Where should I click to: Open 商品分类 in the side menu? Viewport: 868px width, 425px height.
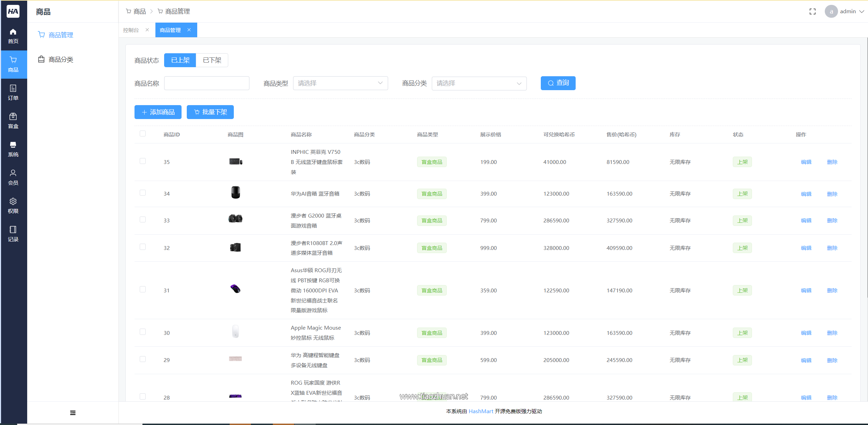click(61, 60)
